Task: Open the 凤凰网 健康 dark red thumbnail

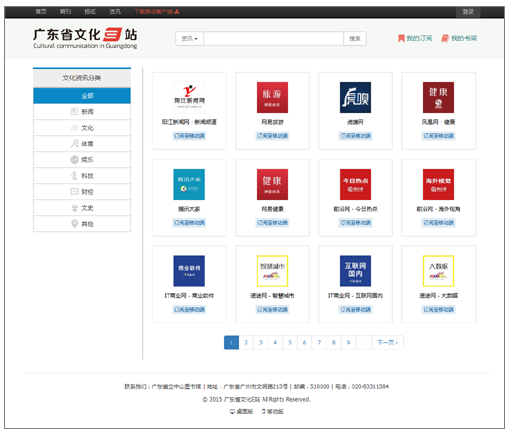Action: click(438, 97)
